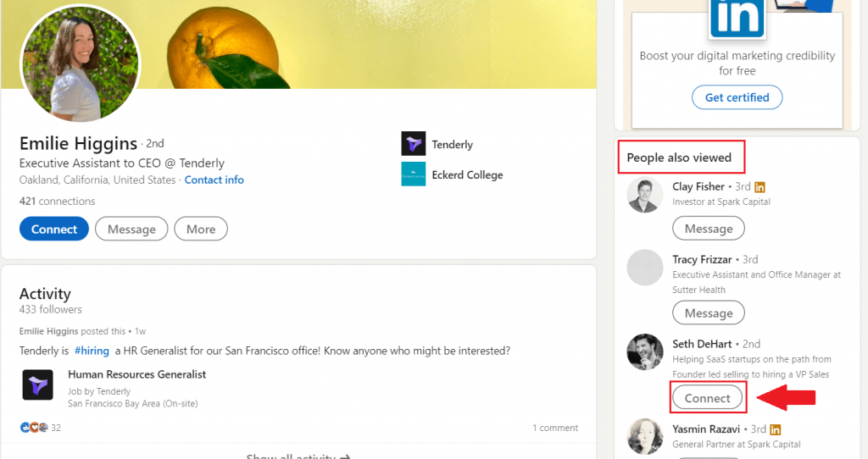Click Investor at Spark Capital text
This screenshot has width=868, height=459.
pyautogui.click(x=721, y=202)
